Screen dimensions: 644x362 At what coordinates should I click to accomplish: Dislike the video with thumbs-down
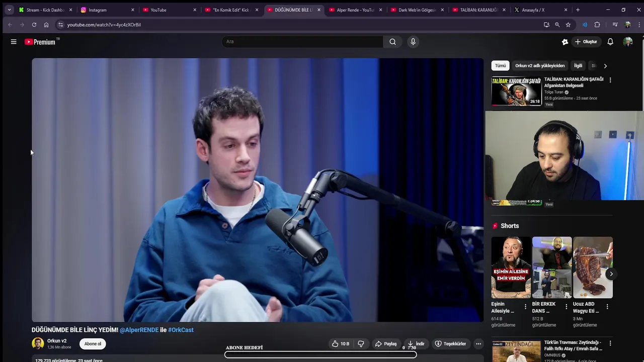361,344
